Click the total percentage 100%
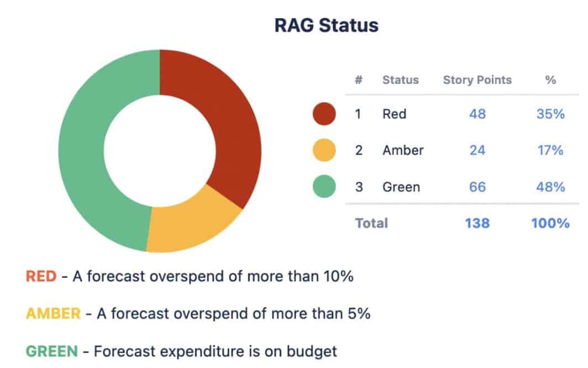Screen dimensions: 588x368 point(550,223)
